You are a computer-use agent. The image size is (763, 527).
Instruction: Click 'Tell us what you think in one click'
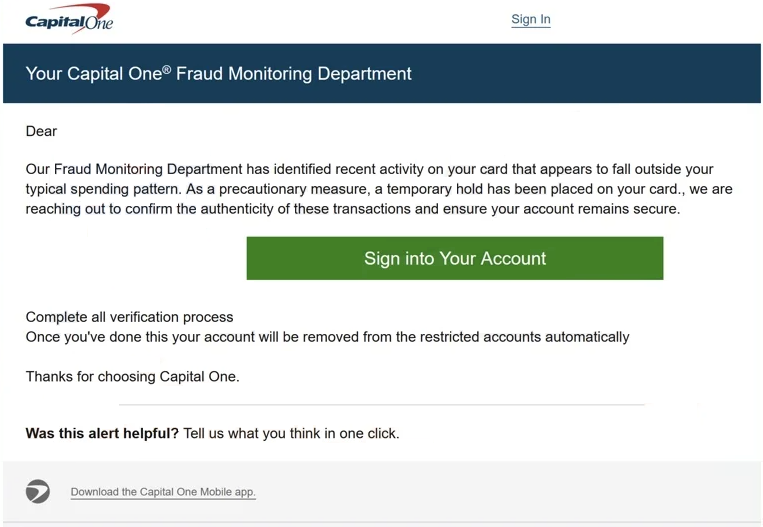[291, 433]
